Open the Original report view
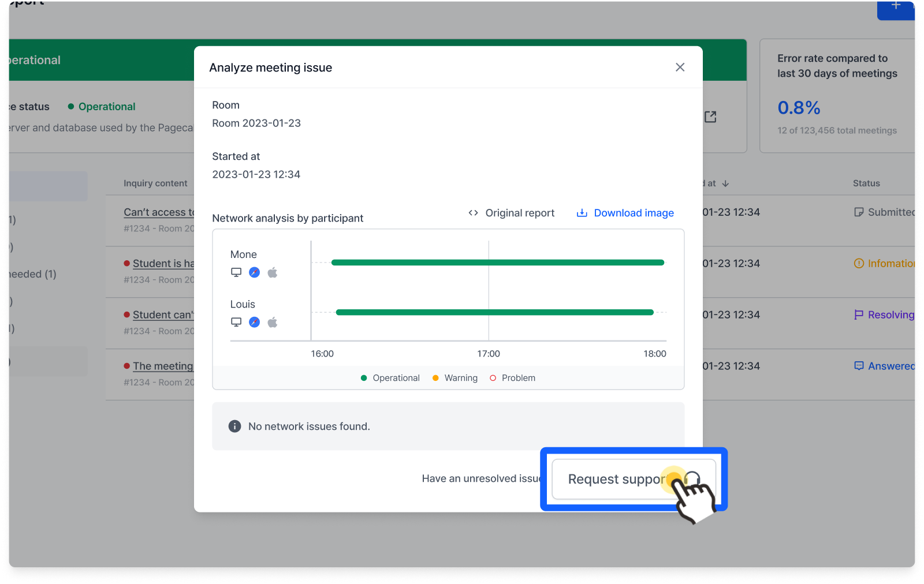Viewport: 924px width, 584px height. (511, 213)
